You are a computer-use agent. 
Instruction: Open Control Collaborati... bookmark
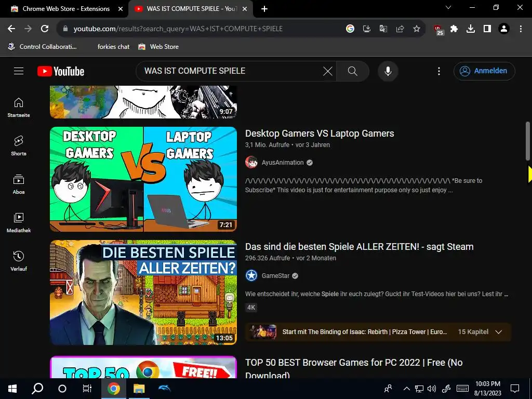coord(43,46)
